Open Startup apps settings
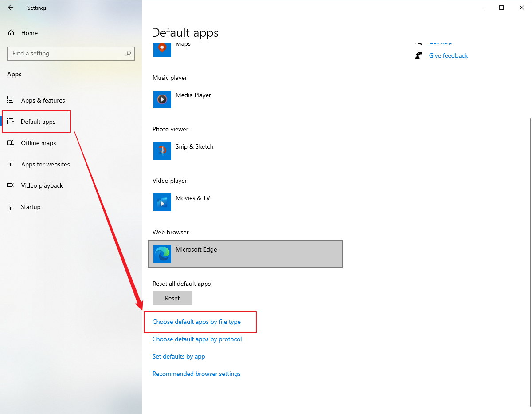The height and width of the screenshot is (414, 532). [31, 207]
